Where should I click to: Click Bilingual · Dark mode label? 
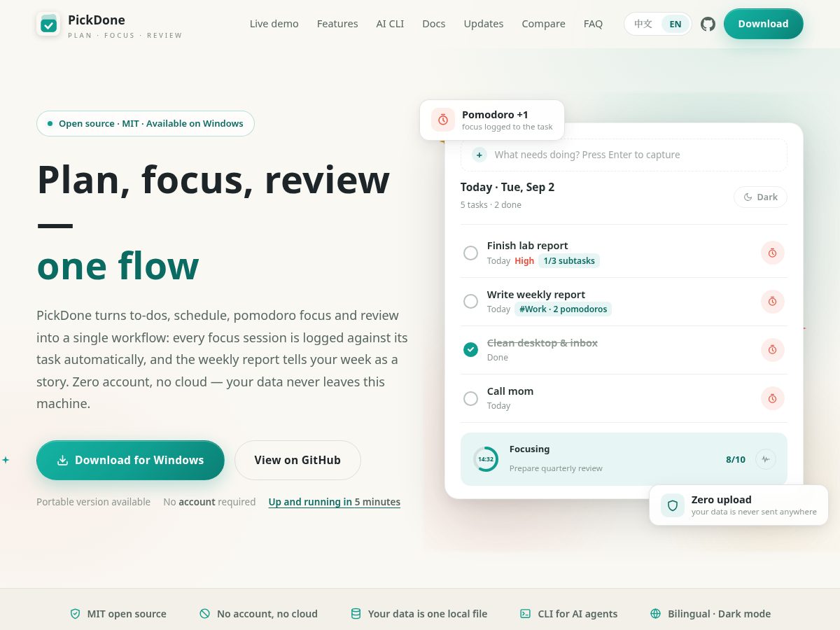pyautogui.click(x=719, y=614)
